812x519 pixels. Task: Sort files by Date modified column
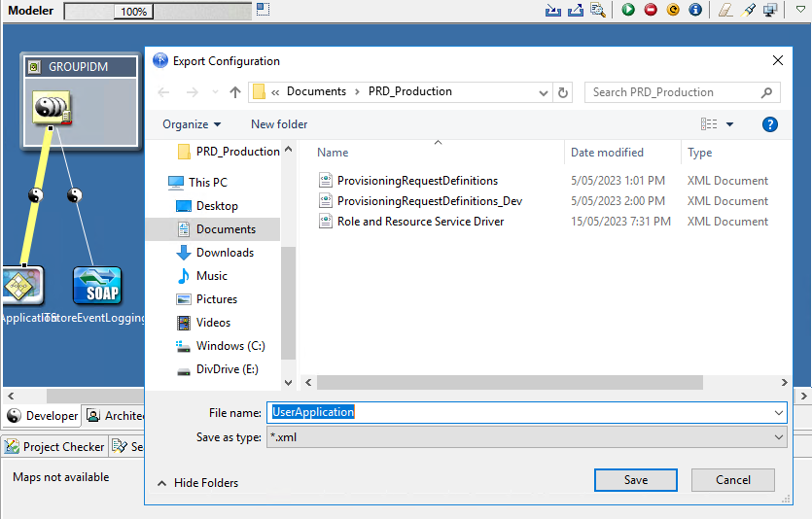pyautogui.click(x=607, y=153)
